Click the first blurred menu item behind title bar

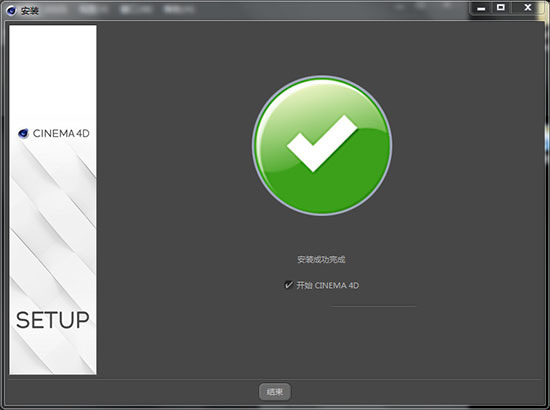(93, 9)
